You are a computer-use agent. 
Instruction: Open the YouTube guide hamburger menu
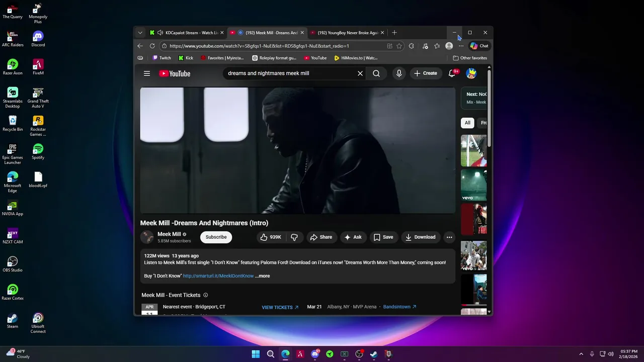tap(147, 73)
